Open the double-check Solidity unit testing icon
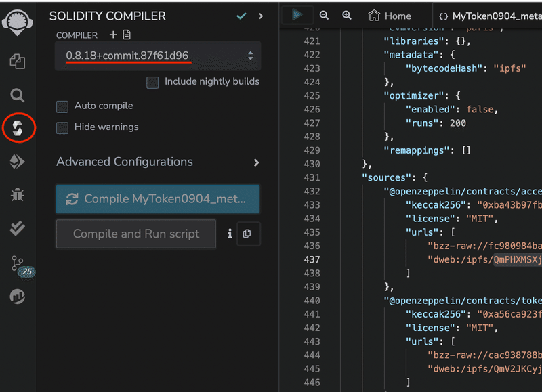Viewport: 542px width, 392px height. click(x=18, y=228)
